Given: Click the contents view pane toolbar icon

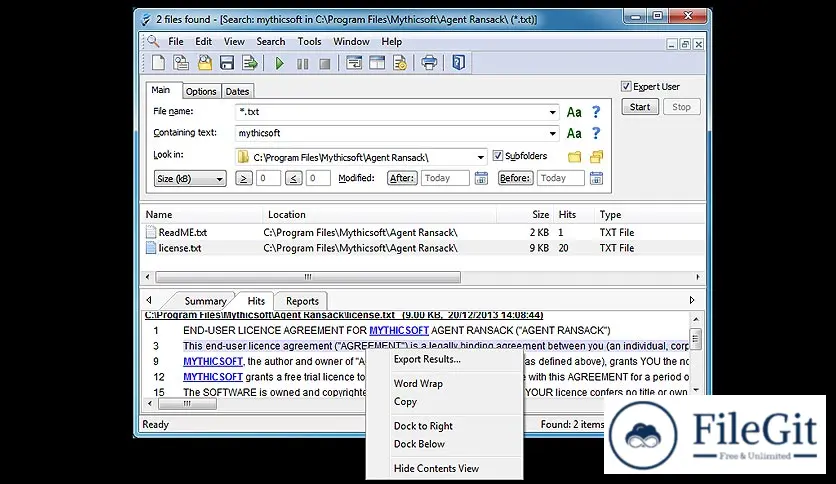Looking at the screenshot, I should (x=377, y=63).
